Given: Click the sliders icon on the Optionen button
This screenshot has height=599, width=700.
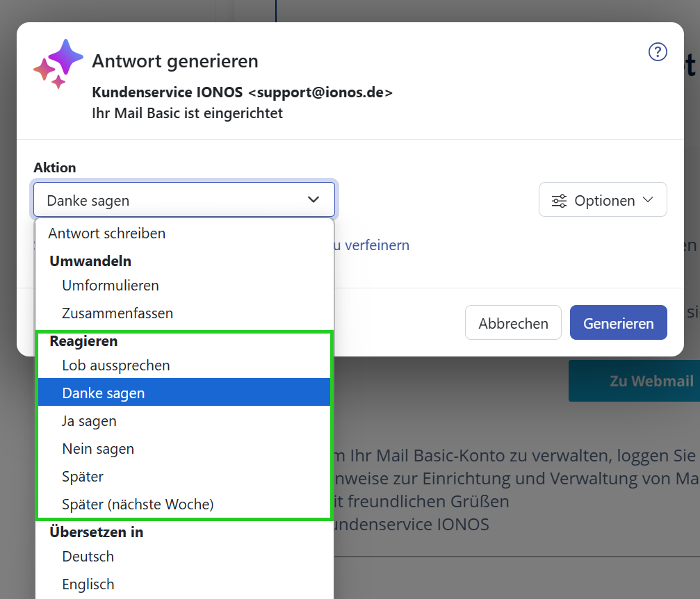Looking at the screenshot, I should [x=559, y=201].
